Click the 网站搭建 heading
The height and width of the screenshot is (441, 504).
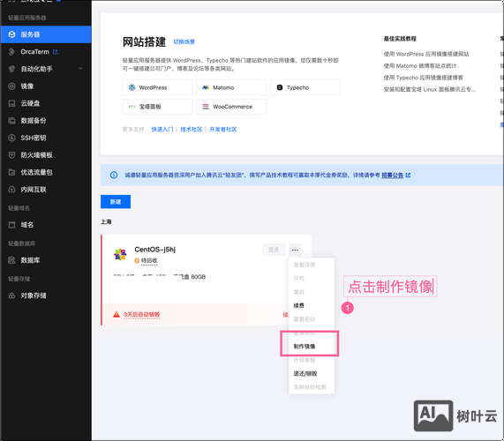click(144, 42)
